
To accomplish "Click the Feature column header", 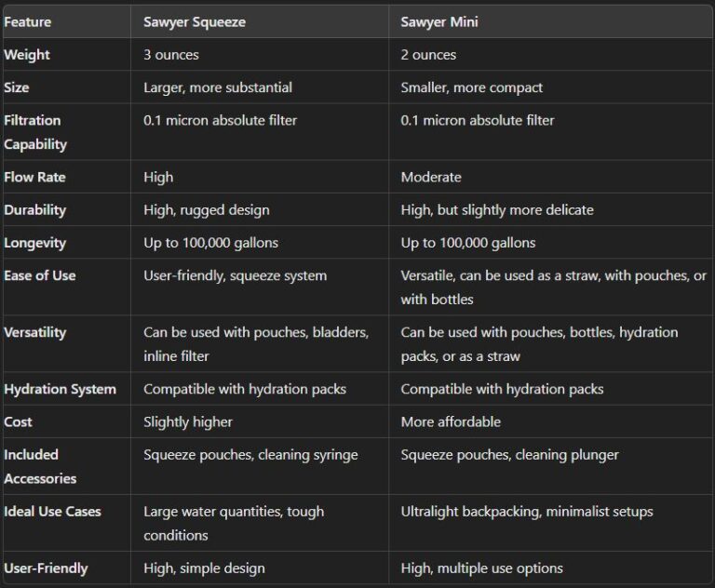I will click(x=28, y=21).
